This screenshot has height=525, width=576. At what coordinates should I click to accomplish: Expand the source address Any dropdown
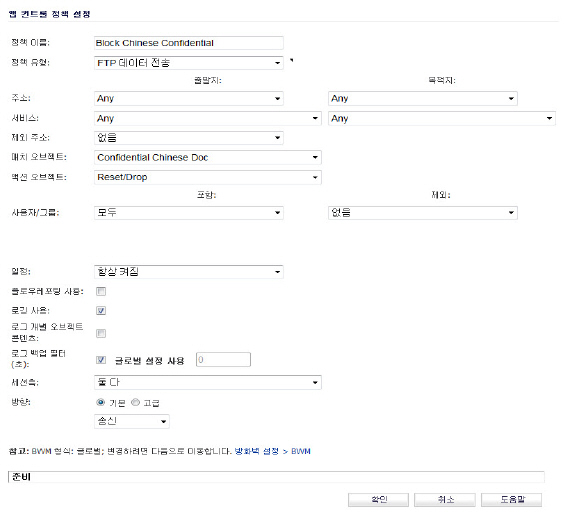click(x=188, y=98)
